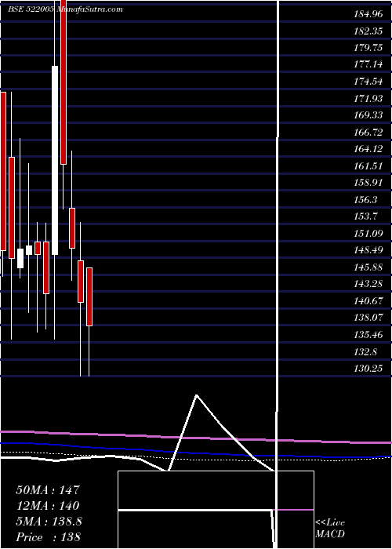Click the 169.33 price axis label

pyautogui.click(x=368, y=115)
